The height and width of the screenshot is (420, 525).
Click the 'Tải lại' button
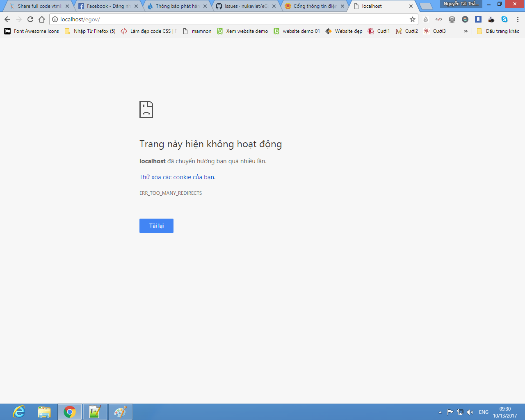pyautogui.click(x=156, y=226)
